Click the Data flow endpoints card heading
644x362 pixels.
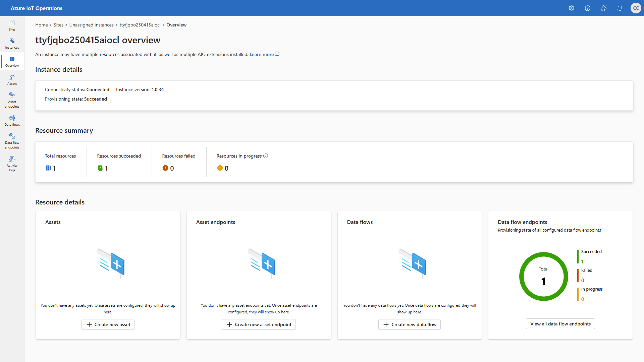[x=522, y=222]
